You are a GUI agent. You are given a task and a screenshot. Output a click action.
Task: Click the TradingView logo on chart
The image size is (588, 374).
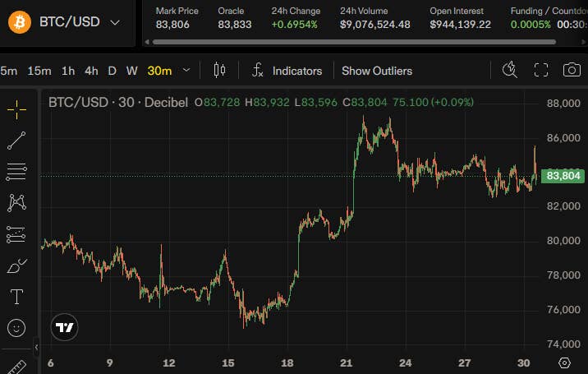point(65,327)
